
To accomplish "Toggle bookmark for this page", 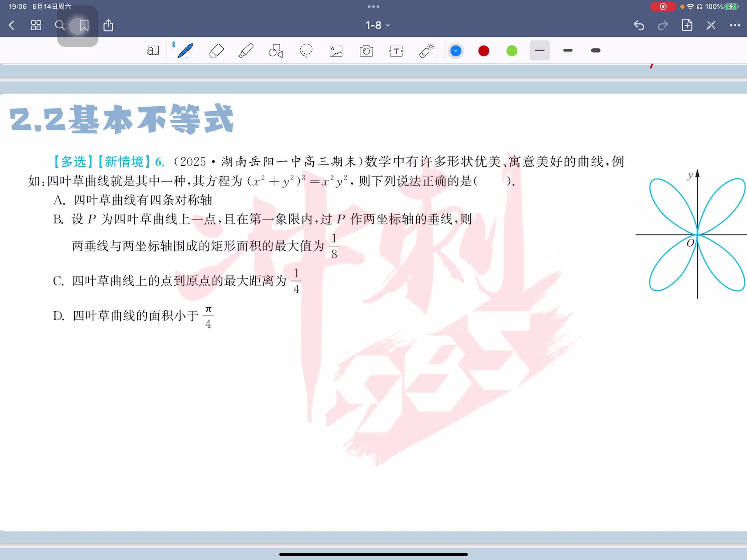I will 84,26.
